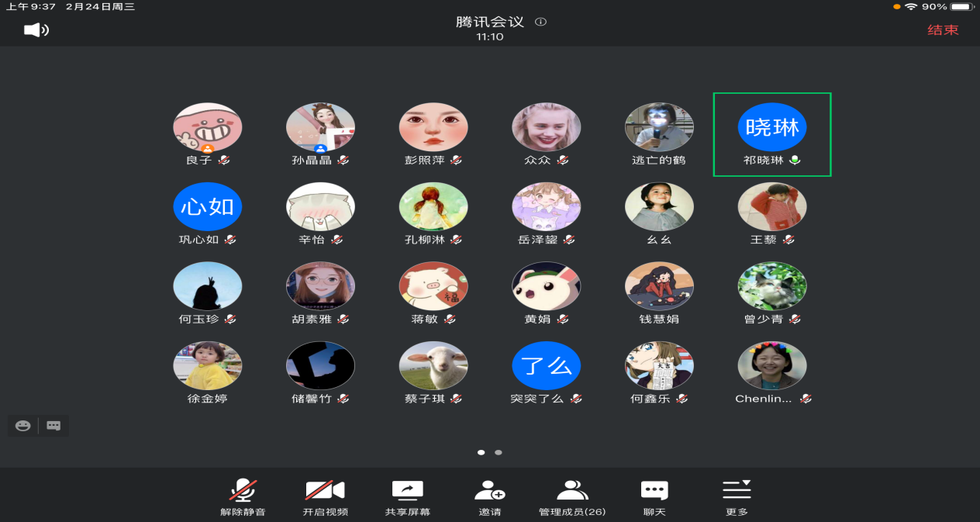Click the muted mic icon next to 良子
Image resolution: width=980 pixels, height=522 pixels.
pos(224,161)
